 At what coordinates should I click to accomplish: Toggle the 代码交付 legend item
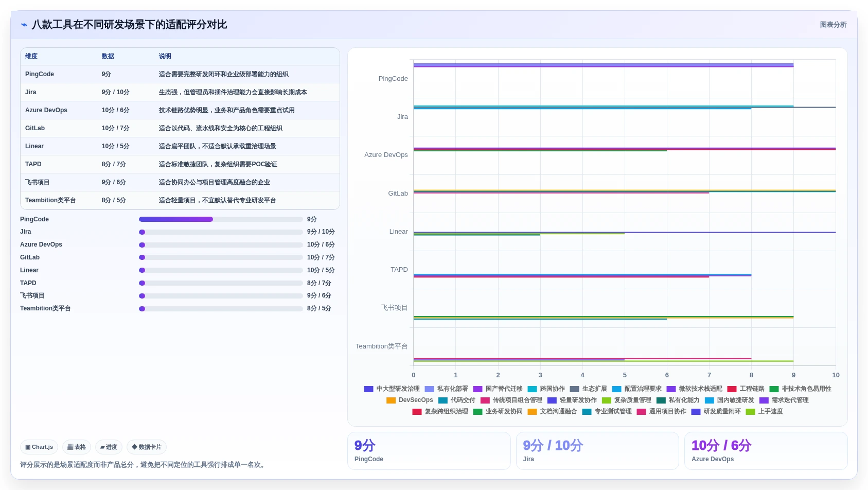coord(456,400)
